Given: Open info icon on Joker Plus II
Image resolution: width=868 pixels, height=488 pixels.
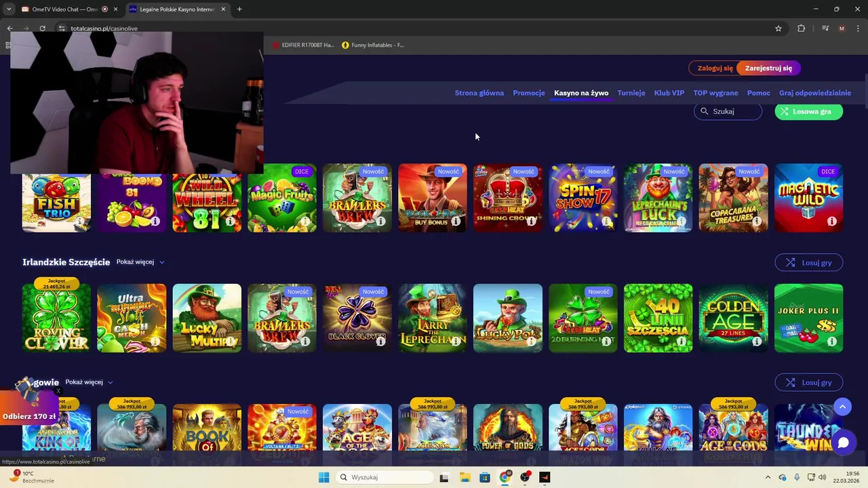Looking at the screenshot, I should pos(832,341).
